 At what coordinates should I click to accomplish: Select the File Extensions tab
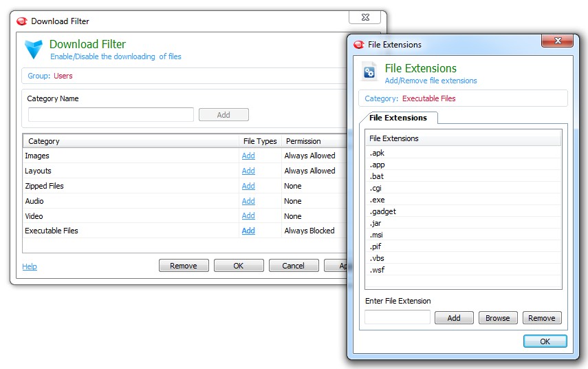(x=398, y=118)
